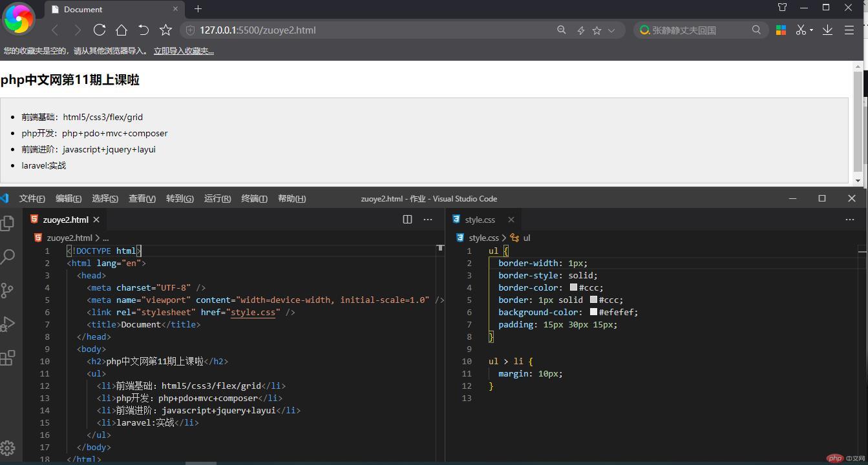Click the '<title>Document</title>' code line
Screen dimensions: 868x465
point(143,324)
